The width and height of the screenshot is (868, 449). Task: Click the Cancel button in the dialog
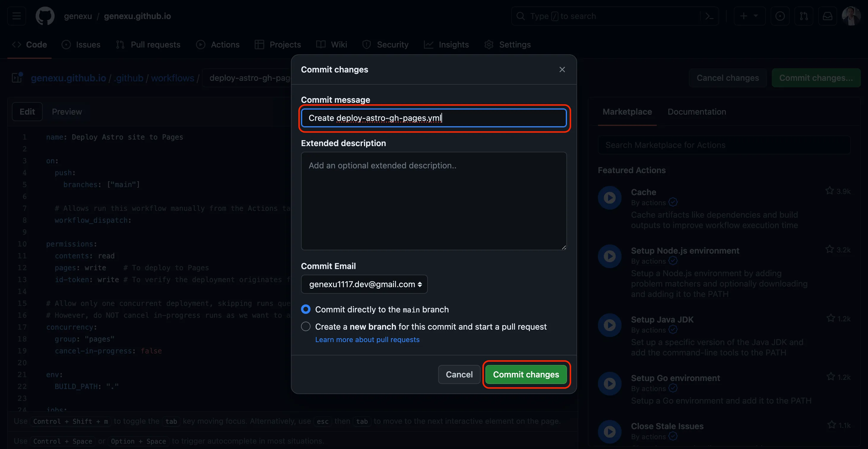[x=459, y=374]
